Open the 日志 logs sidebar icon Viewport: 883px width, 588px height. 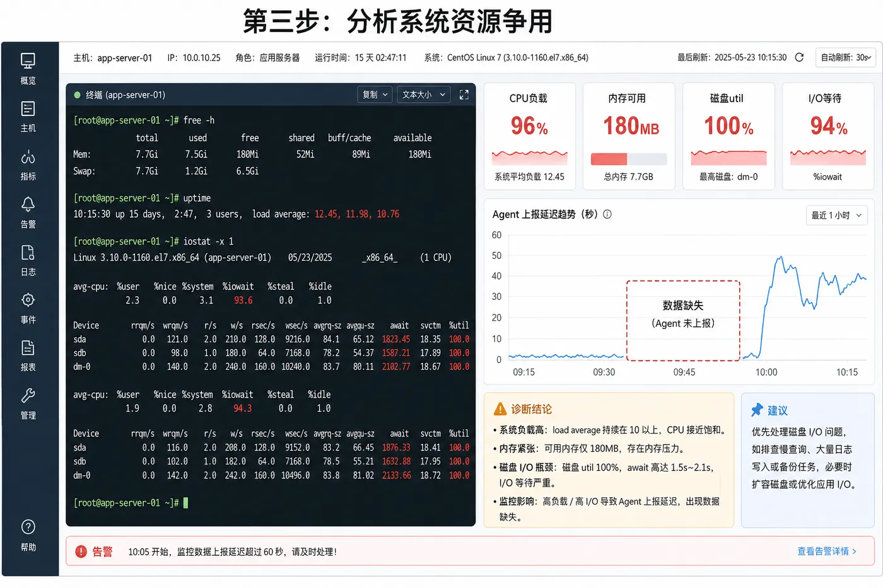[x=28, y=253]
